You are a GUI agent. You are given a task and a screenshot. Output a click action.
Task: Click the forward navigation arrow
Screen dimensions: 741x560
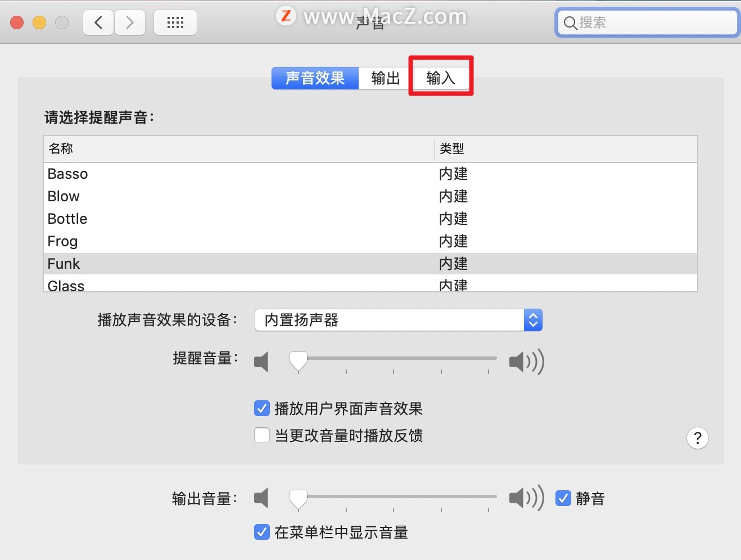click(x=130, y=22)
